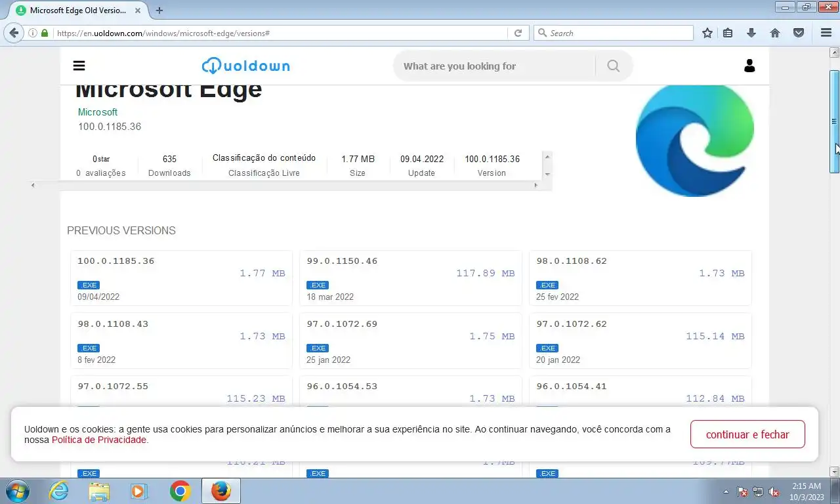Open the Firefox downloads arrow
Viewport: 840px width, 504px height.
pos(751,33)
